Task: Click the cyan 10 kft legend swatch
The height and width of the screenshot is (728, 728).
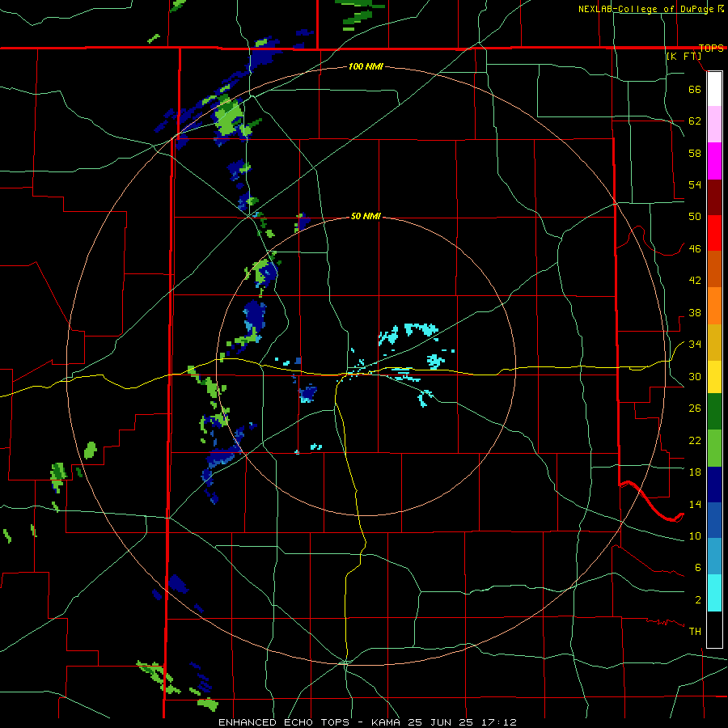Action: pyautogui.click(x=714, y=593)
